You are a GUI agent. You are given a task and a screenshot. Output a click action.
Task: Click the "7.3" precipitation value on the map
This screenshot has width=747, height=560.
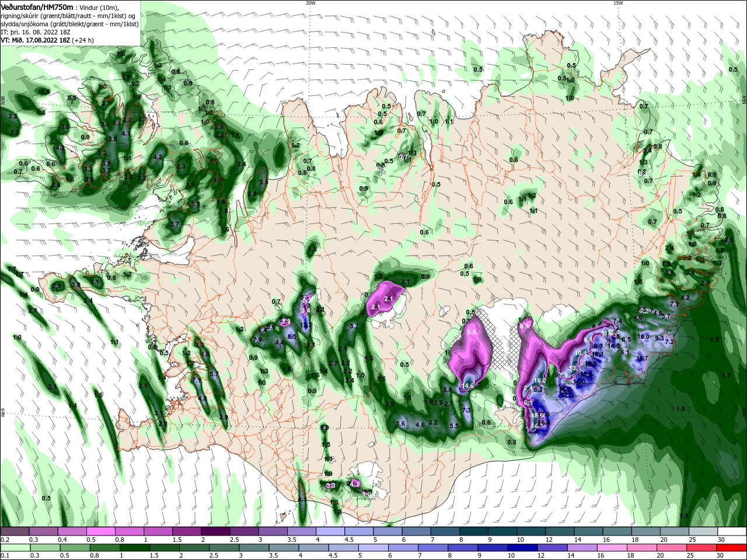pyautogui.click(x=466, y=410)
